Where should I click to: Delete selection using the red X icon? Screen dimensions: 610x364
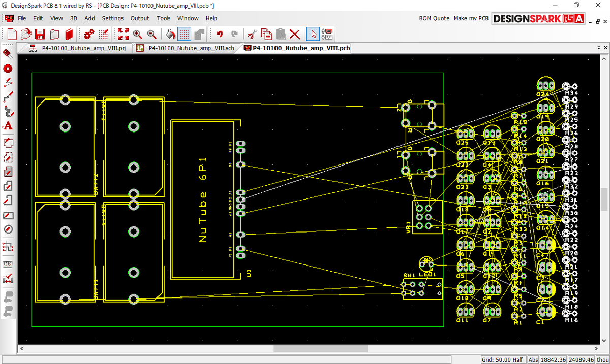[x=294, y=34]
